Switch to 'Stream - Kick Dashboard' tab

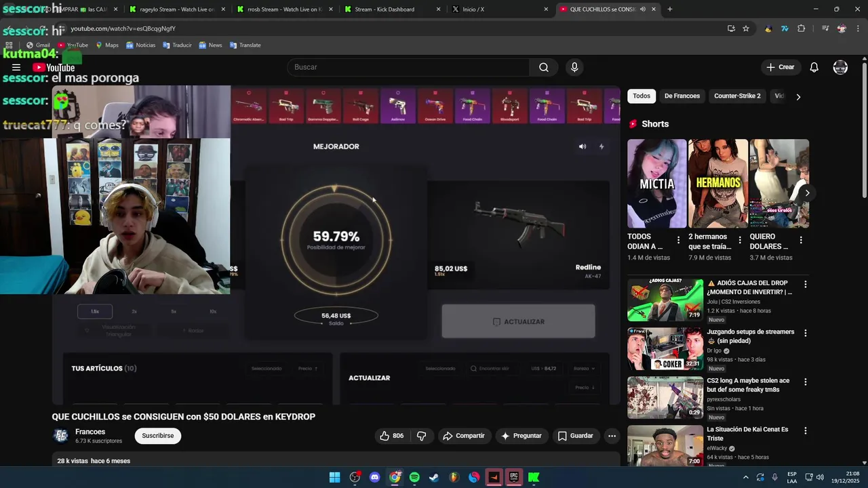click(392, 9)
